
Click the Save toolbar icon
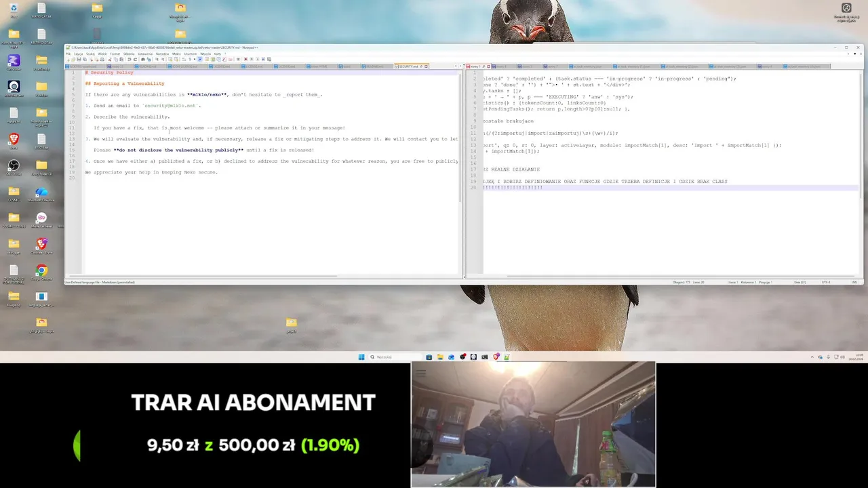(x=79, y=59)
